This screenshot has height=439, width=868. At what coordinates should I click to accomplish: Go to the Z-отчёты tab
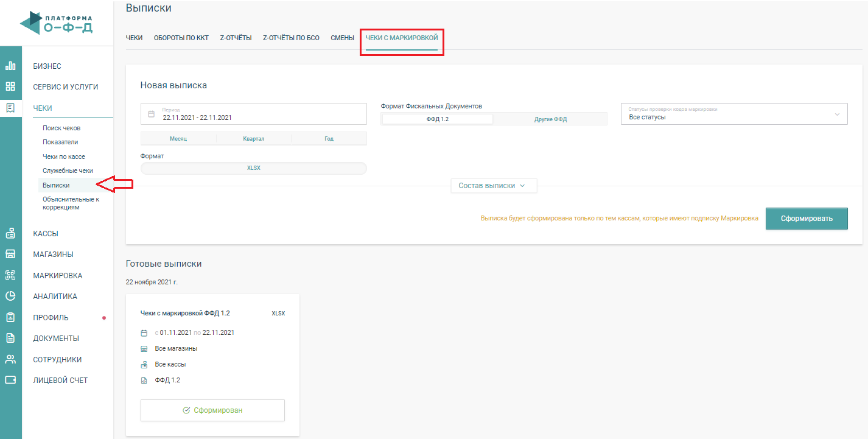coord(236,38)
